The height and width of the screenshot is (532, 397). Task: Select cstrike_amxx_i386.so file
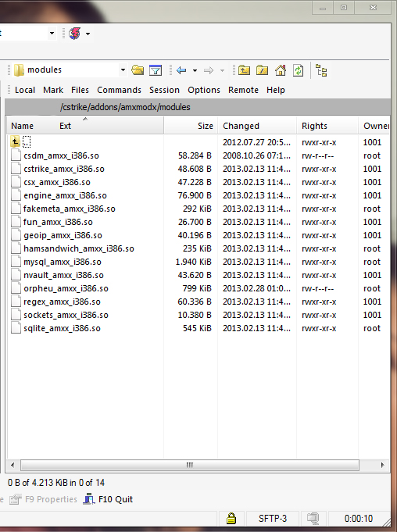[64, 169]
